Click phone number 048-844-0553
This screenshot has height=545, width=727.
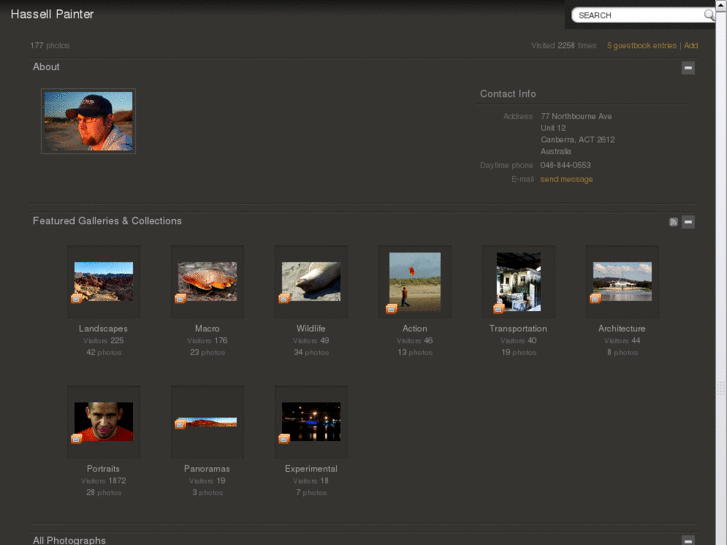tap(565, 165)
